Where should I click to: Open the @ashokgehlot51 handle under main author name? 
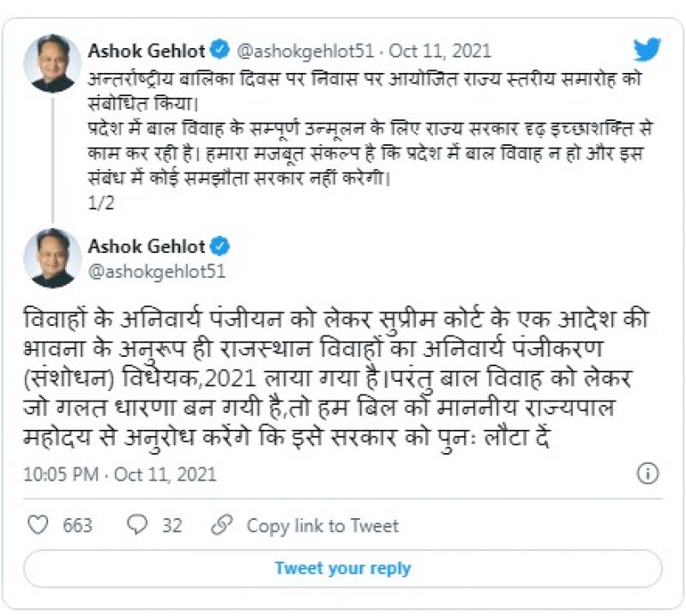[x=156, y=271]
